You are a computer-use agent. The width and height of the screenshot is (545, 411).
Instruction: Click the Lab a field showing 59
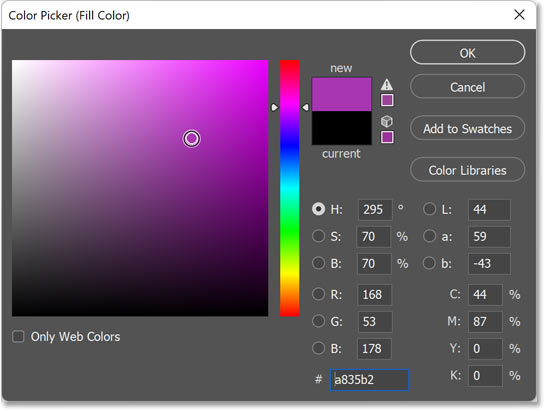(489, 237)
